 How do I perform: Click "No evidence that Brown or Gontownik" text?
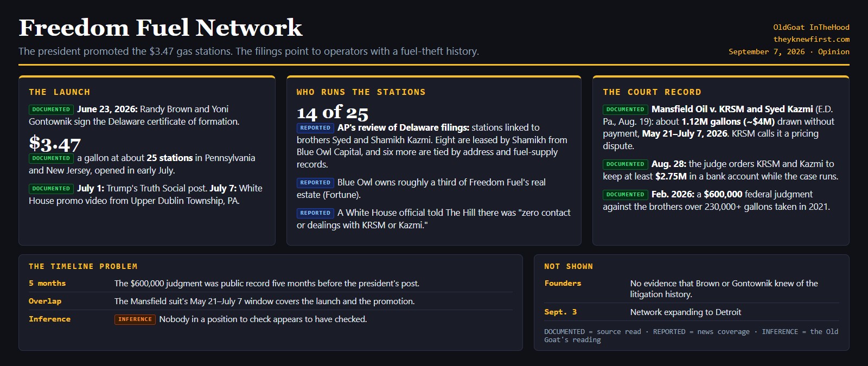pos(724,289)
